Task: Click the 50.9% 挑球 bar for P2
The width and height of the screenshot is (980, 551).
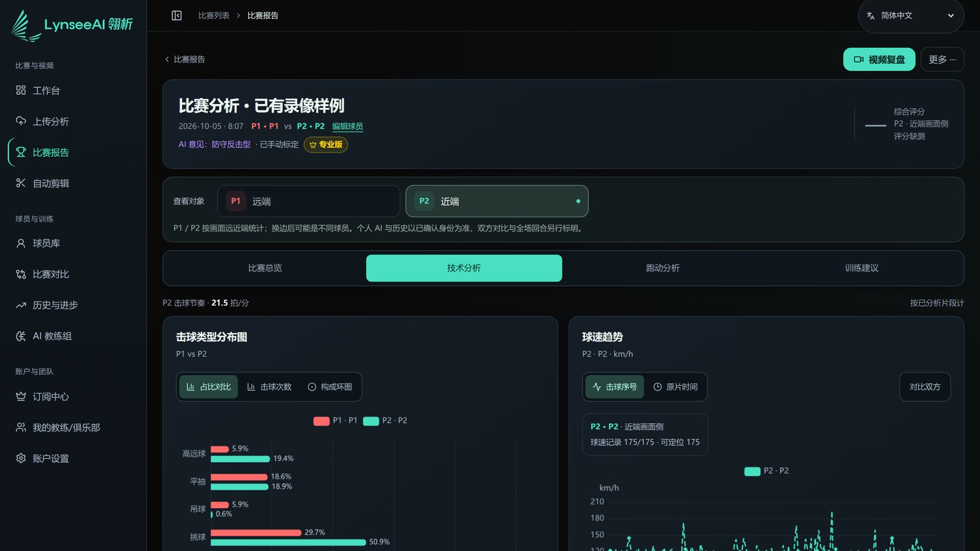Action: pos(288,542)
